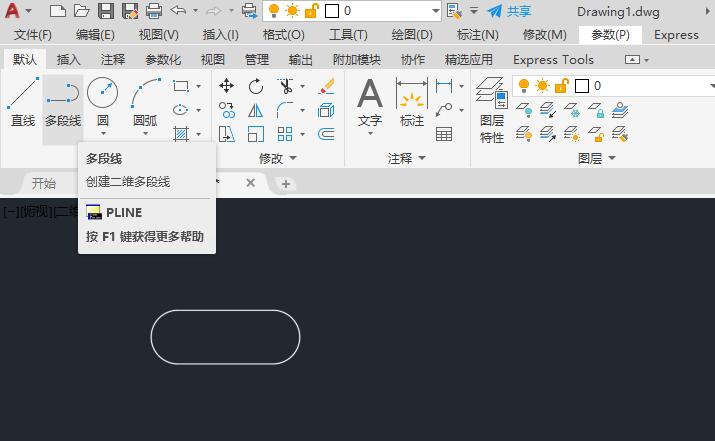Expand the 修改 panel title arrow
Image resolution: width=715 pixels, height=441 pixels.
[x=293, y=158]
